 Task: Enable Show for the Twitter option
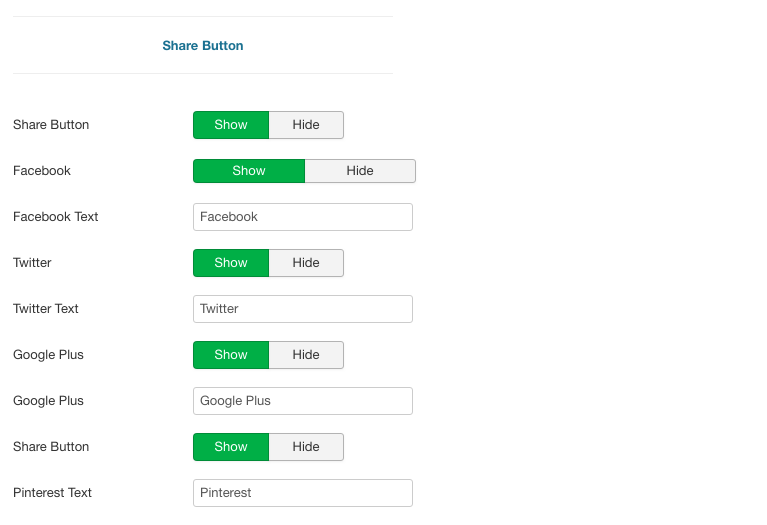pyautogui.click(x=231, y=263)
